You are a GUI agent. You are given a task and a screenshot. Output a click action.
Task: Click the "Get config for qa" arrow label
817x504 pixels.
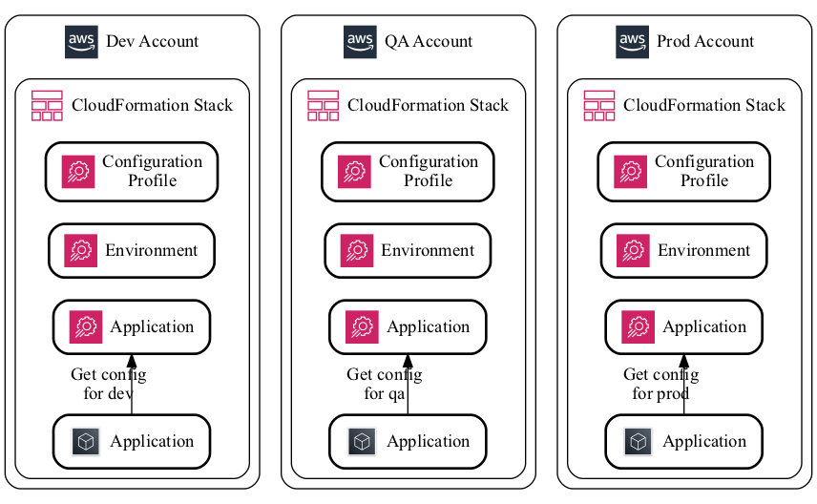click(x=384, y=384)
